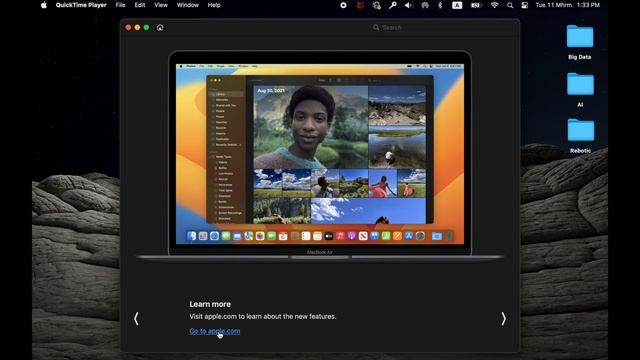The image size is (640, 360).
Task: Open the Wi-Fi menu
Action: 494,5
